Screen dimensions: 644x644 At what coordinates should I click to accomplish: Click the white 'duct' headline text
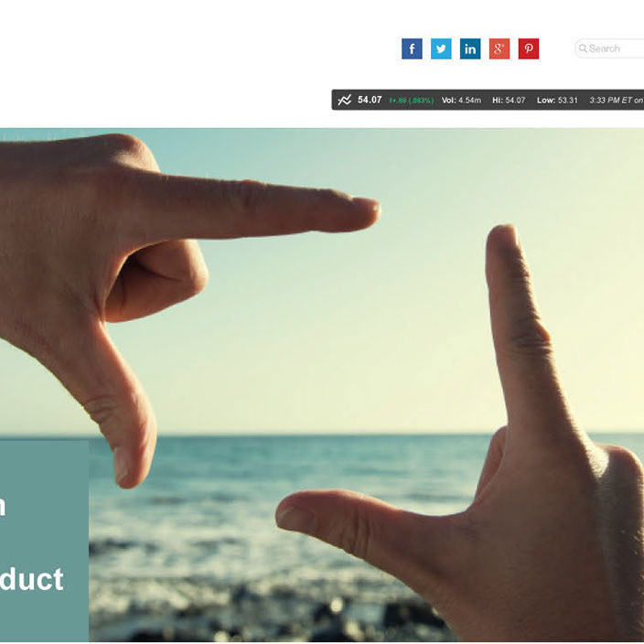(x=32, y=579)
